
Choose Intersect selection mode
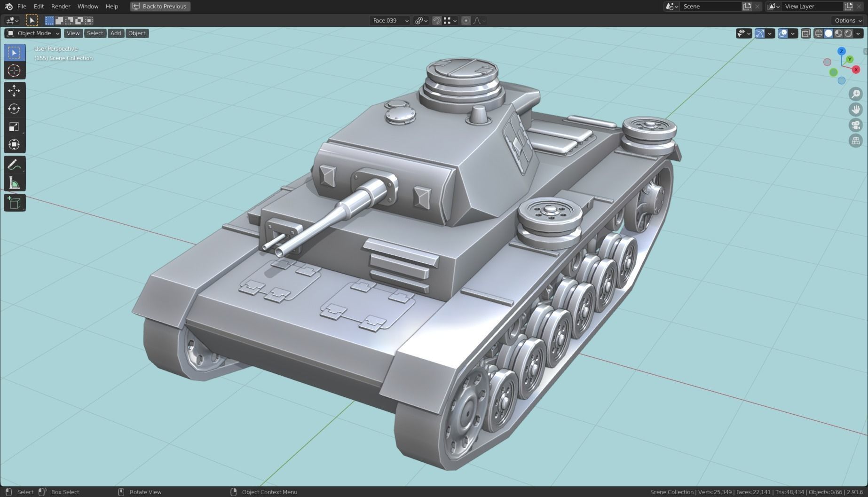[89, 20]
